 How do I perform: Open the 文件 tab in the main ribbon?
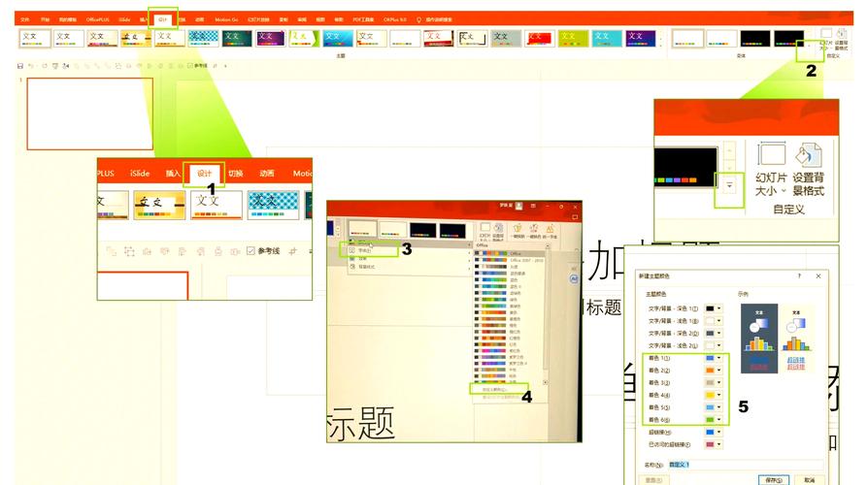[25, 20]
